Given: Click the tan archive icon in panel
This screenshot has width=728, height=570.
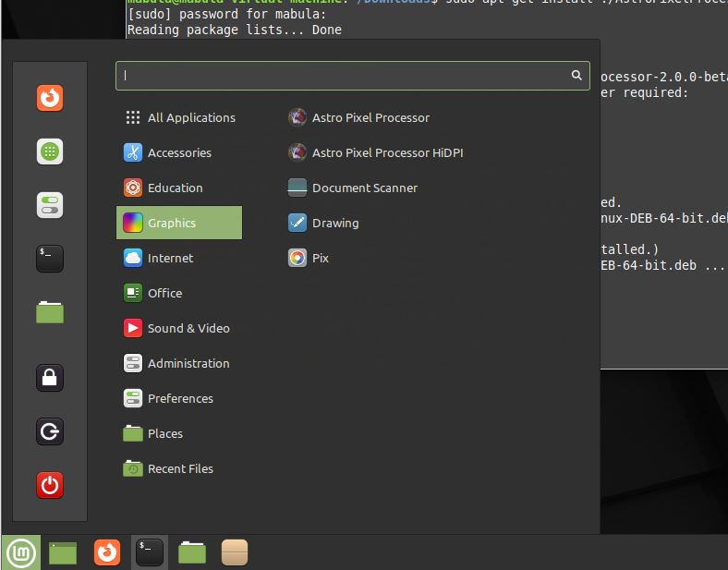Looking at the screenshot, I should point(235,552).
